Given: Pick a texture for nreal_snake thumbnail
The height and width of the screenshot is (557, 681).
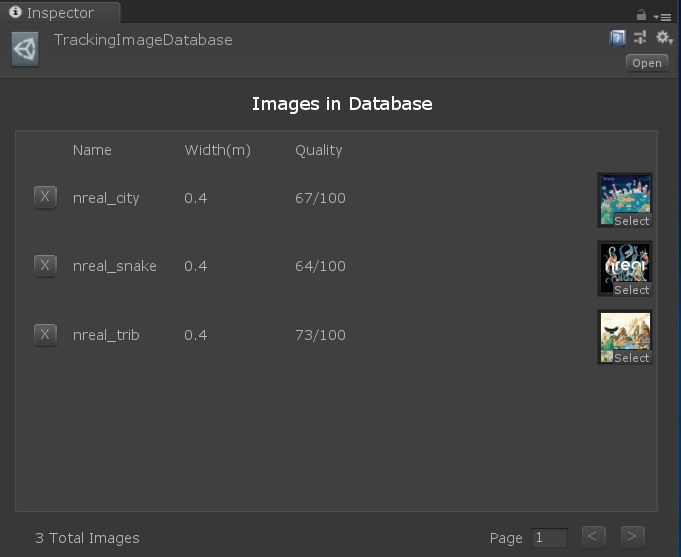Looking at the screenshot, I should point(625,268).
